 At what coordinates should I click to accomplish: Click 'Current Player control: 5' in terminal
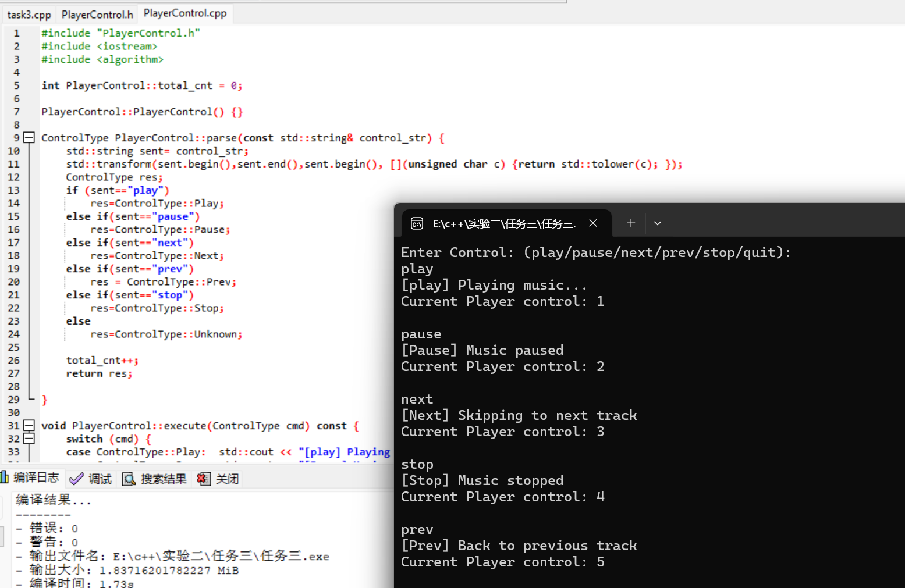click(503, 562)
